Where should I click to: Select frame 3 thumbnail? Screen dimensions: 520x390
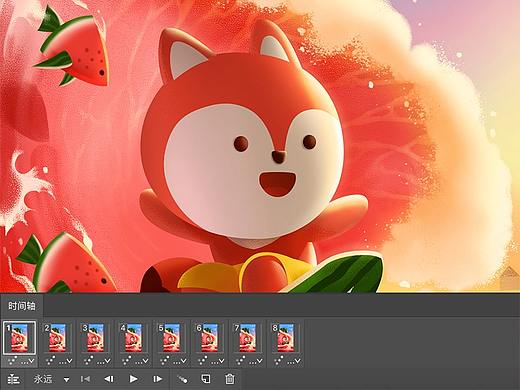(95, 338)
